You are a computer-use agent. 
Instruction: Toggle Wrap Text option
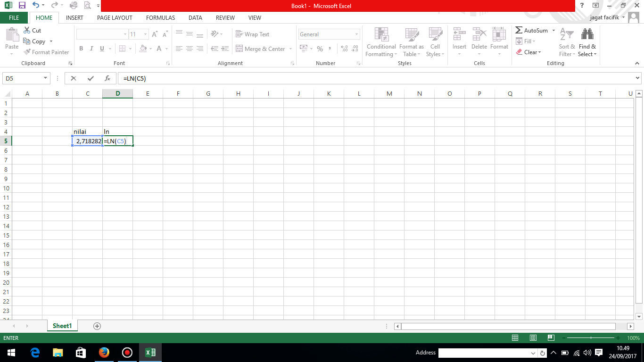(252, 34)
